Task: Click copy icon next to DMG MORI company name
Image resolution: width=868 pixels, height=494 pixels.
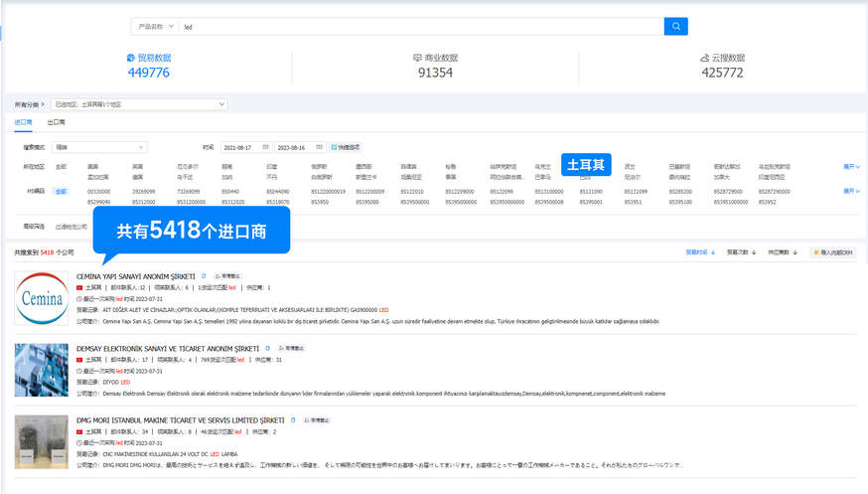Action: 293,420
